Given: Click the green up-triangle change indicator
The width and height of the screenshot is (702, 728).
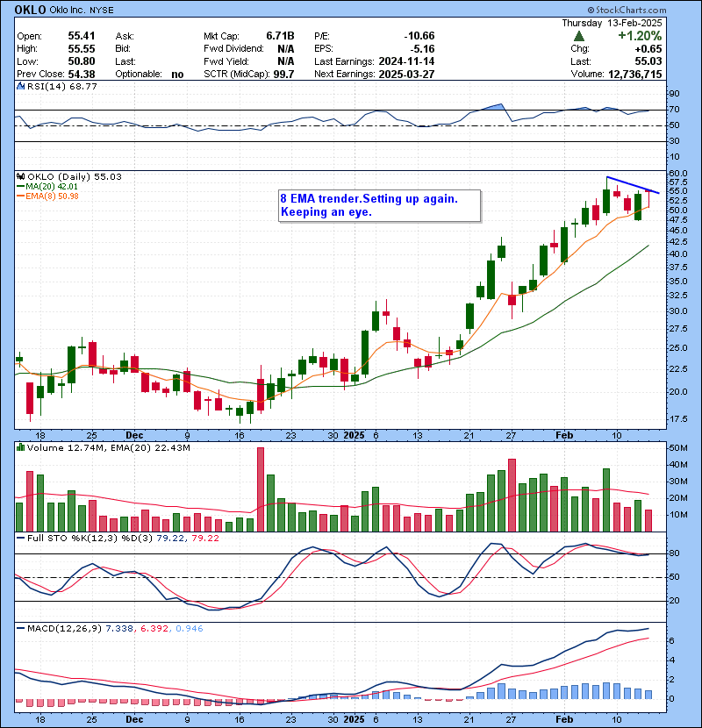Looking at the screenshot, I should tap(578, 36).
